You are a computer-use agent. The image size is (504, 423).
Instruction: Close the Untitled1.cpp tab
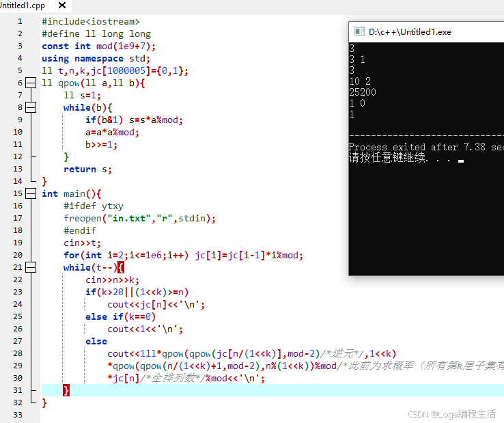click(62, 5)
